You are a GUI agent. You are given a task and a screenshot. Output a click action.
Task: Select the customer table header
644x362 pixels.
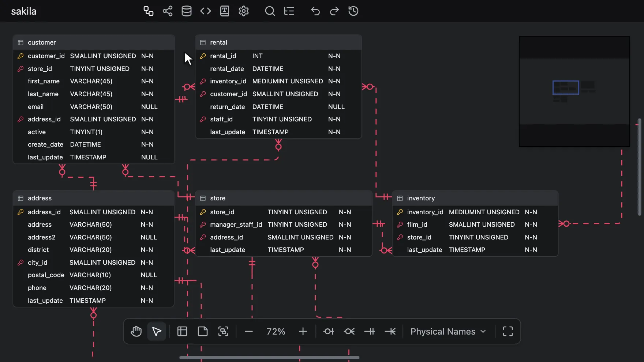point(94,42)
